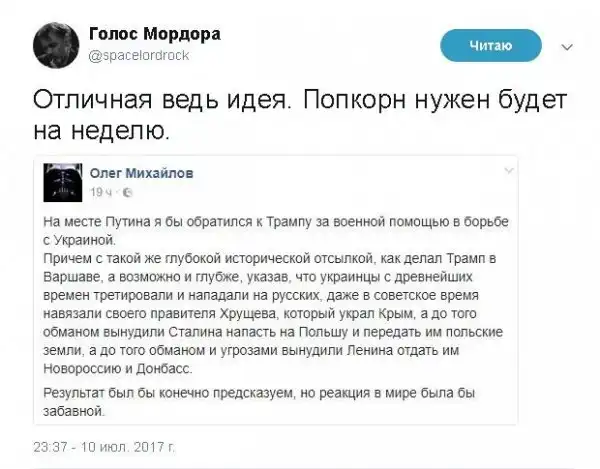600x469 pixels.
Task: Expand the chevron menu next to Читаю
Action: [x=569, y=46]
